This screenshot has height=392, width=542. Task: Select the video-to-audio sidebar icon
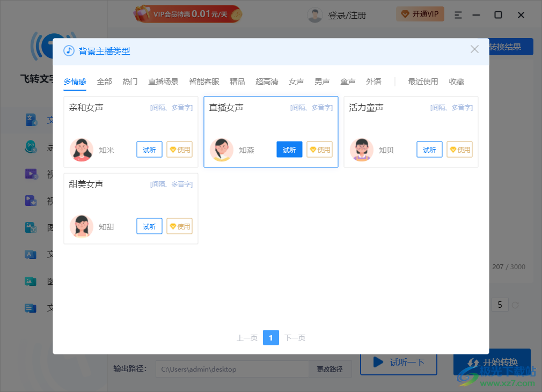click(31, 201)
